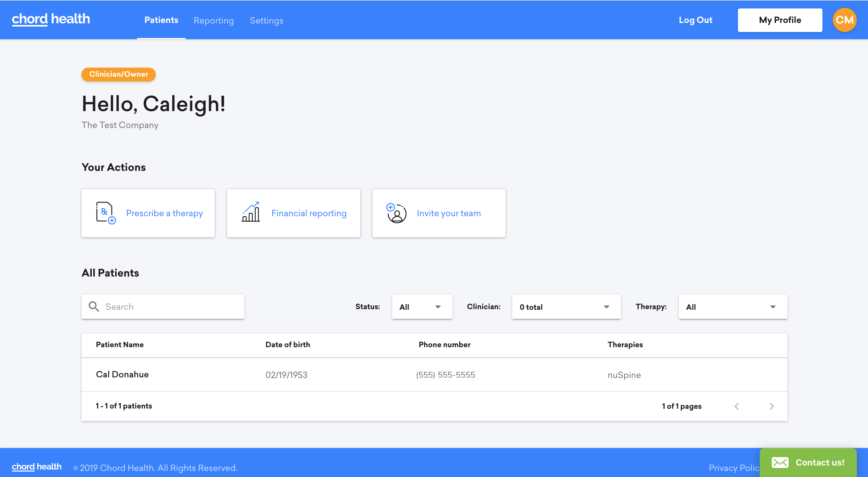Viewport: 868px width, 477px height.
Task: Click the Therapies column header
Action: coord(625,344)
